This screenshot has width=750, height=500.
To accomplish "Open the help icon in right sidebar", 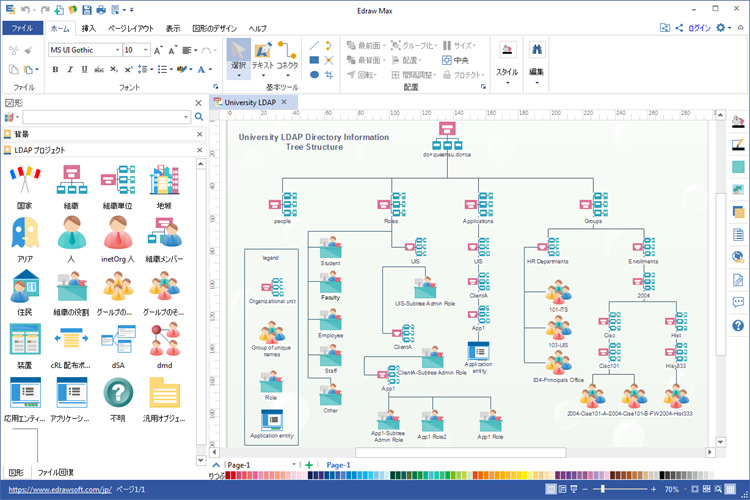I will [738, 325].
